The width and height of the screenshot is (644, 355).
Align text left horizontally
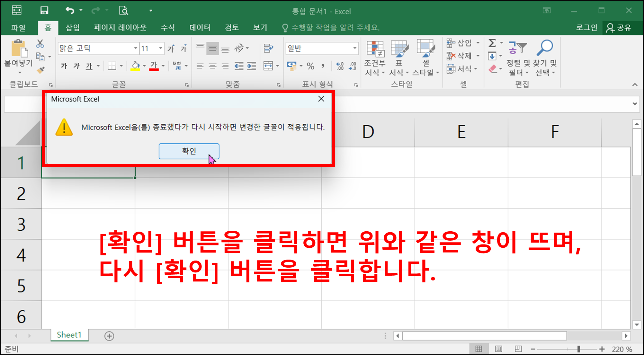200,66
